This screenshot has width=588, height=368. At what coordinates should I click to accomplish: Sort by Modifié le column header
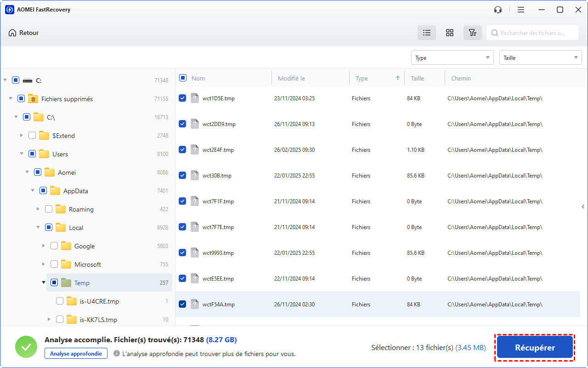click(291, 79)
